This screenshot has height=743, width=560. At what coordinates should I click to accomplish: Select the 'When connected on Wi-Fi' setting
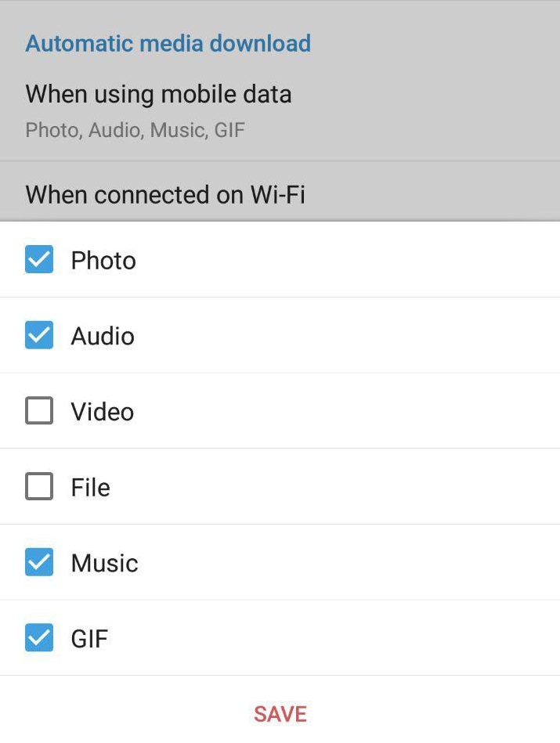tap(165, 194)
